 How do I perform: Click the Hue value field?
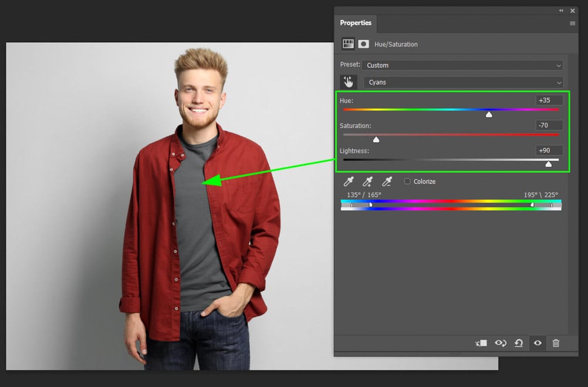pyautogui.click(x=549, y=100)
